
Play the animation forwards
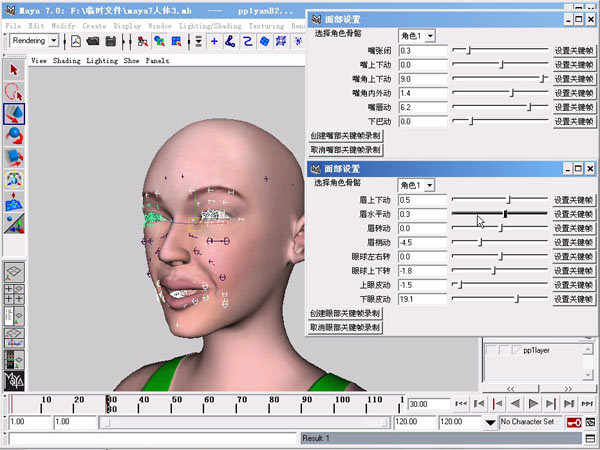tap(533, 404)
